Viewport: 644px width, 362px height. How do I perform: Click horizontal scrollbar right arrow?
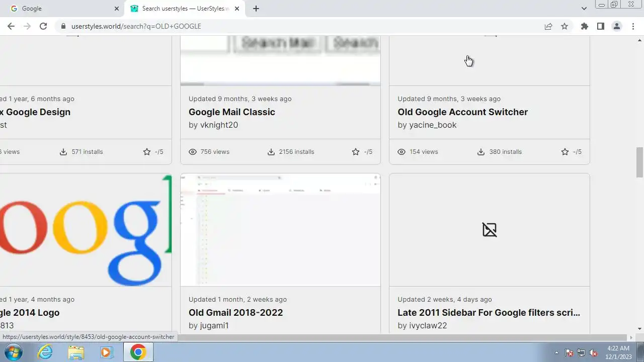coord(631,337)
